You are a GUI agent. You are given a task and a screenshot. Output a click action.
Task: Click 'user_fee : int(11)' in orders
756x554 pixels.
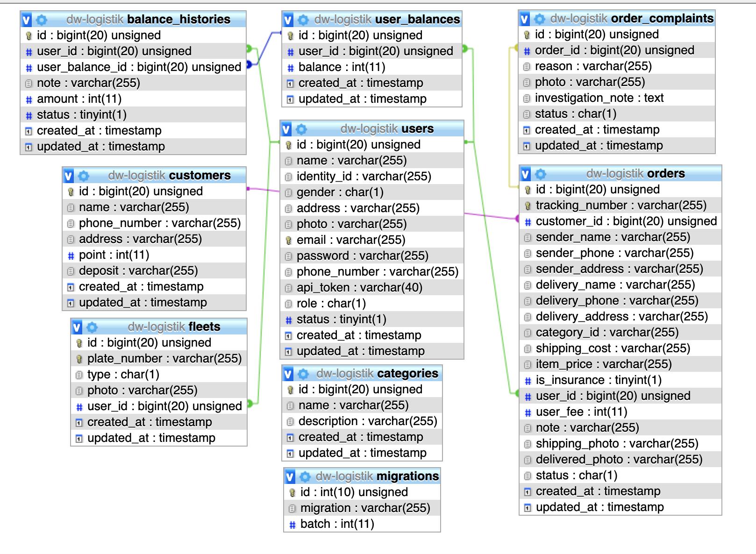pos(582,412)
